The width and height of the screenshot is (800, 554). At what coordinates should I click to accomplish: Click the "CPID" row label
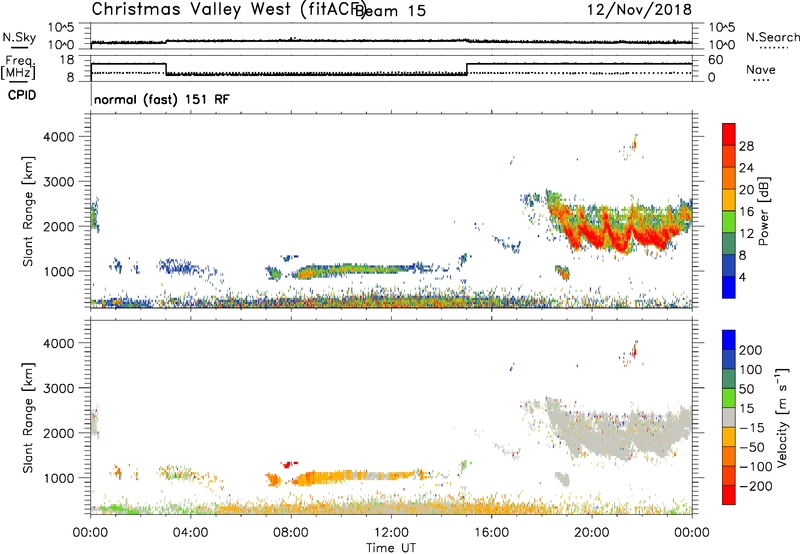tap(22, 95)
